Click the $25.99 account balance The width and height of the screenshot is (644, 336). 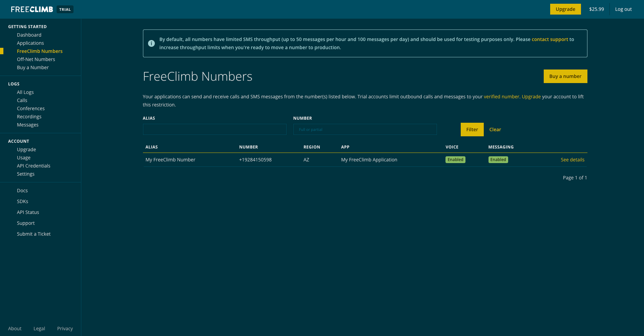(x=597, y=9)
